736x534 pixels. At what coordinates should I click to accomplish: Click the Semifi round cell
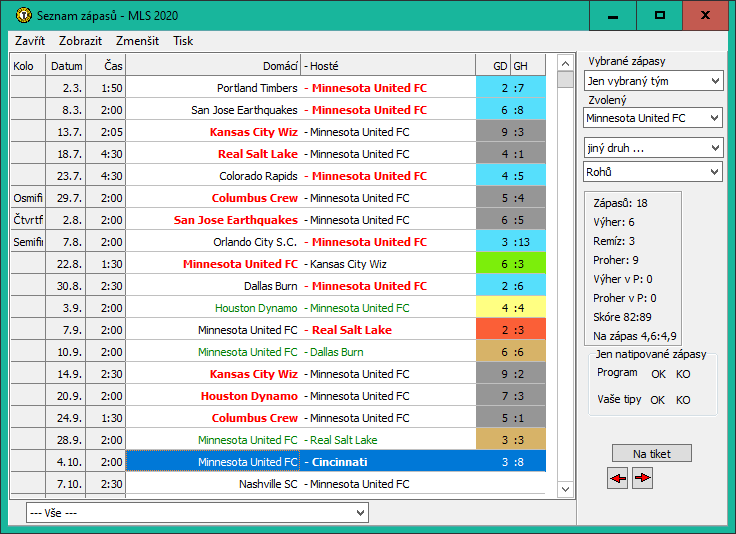[x=28, y=242]
